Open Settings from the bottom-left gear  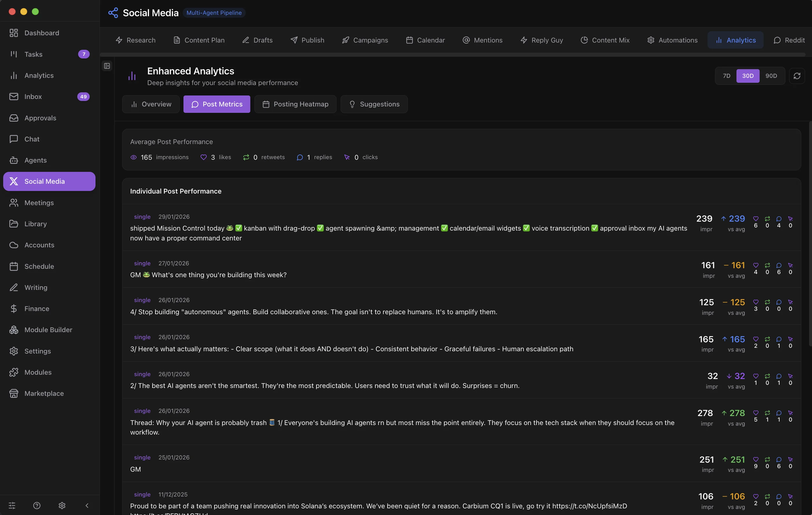[62, 505]
